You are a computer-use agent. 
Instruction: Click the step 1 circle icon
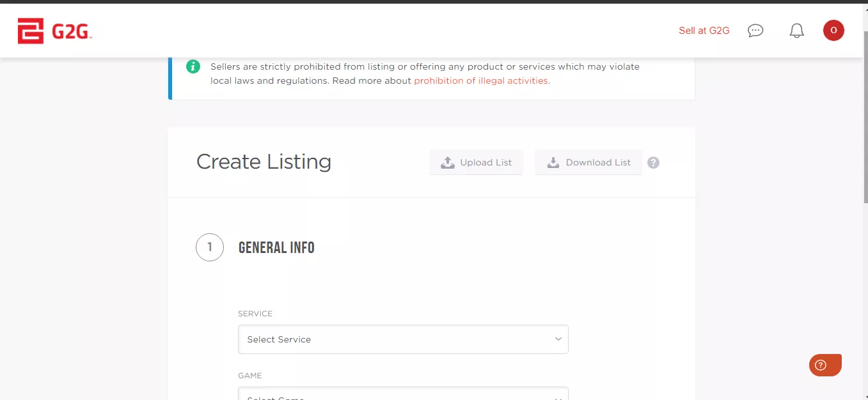pyautogui.click(x=210, y=247)
